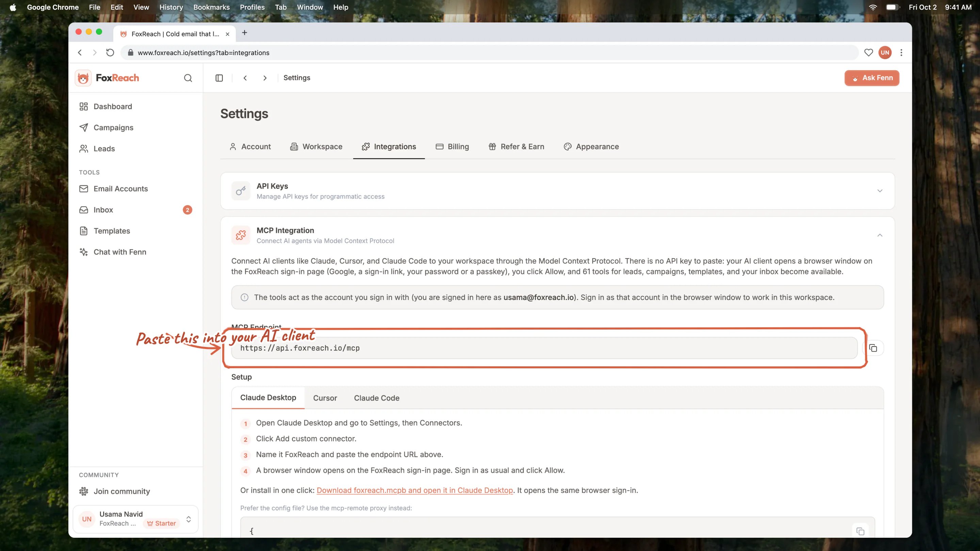Open the UN profile avatar in Chrome
Image resolution: width=980 pixels, height=551 pixels.
(885, 52)
